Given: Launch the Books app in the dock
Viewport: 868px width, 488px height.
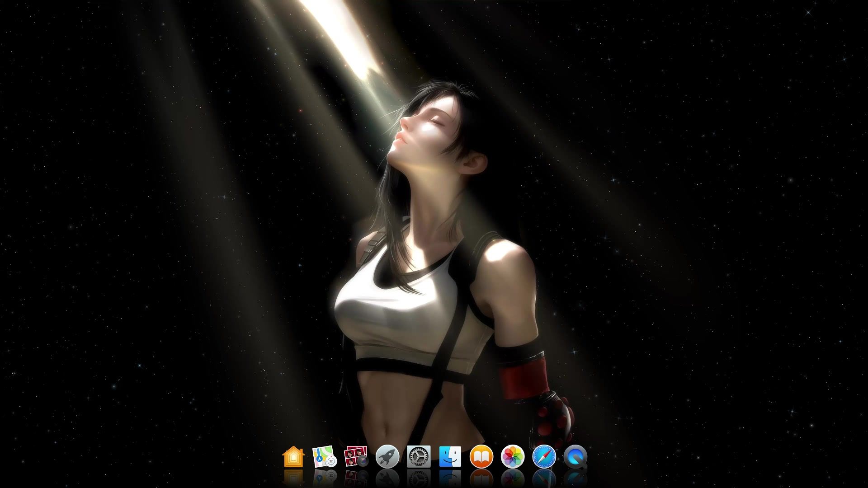Looking at the screenshot, I should pyautogui.click(x=481, y=457).
